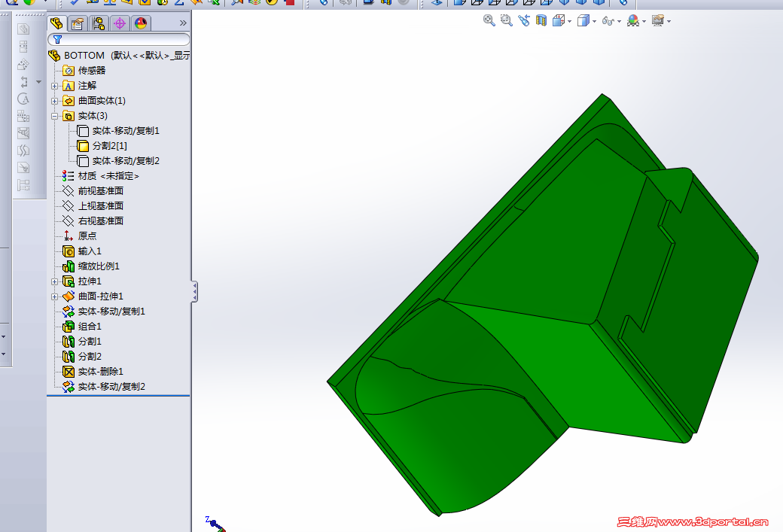
Task: Click the feature tree filter field
Action: 119,39
